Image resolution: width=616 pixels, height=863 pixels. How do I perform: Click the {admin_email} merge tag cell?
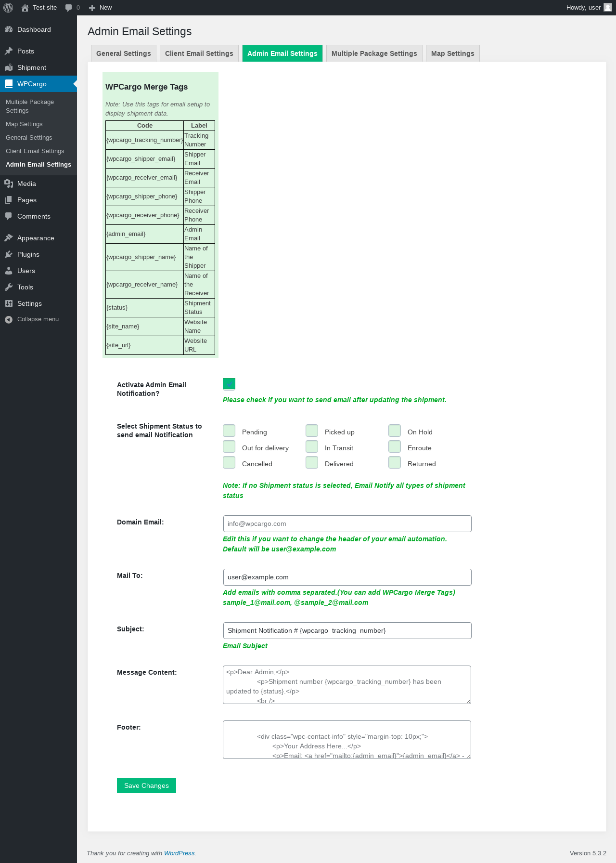pos(145,234)
